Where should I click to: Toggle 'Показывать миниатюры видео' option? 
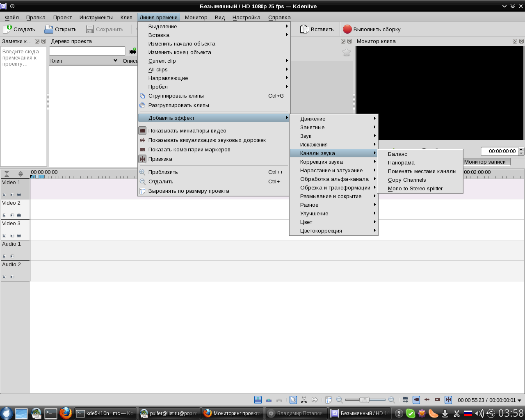tap(214, 131)
